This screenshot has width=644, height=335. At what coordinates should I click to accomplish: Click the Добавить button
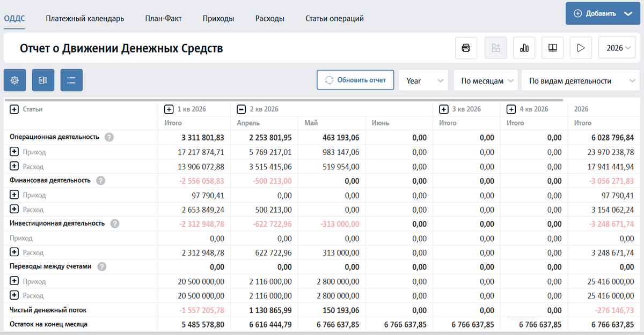click(x=603, y=13)
